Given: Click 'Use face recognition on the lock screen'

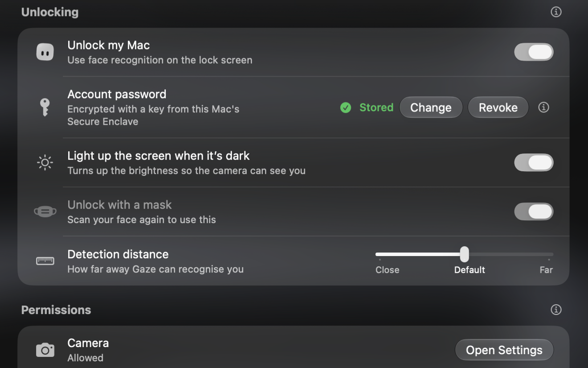Looking at the screenshot, I should coord(160,60).
